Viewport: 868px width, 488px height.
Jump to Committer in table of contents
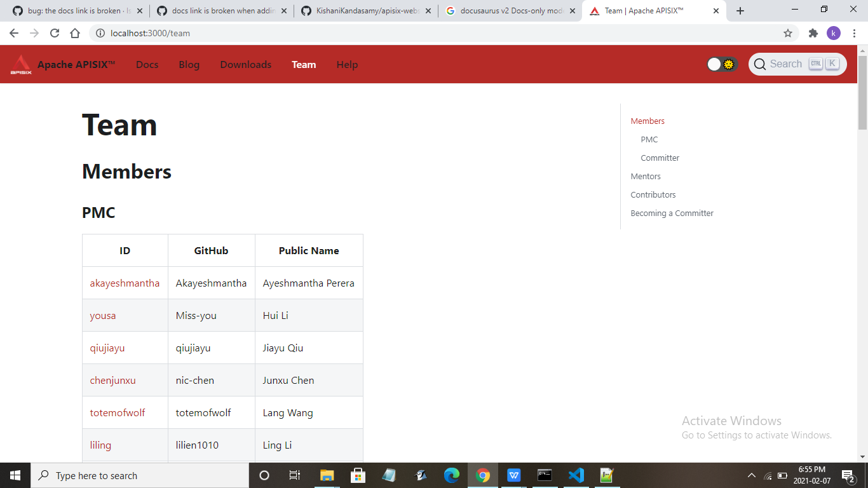(x=660, y=158)
